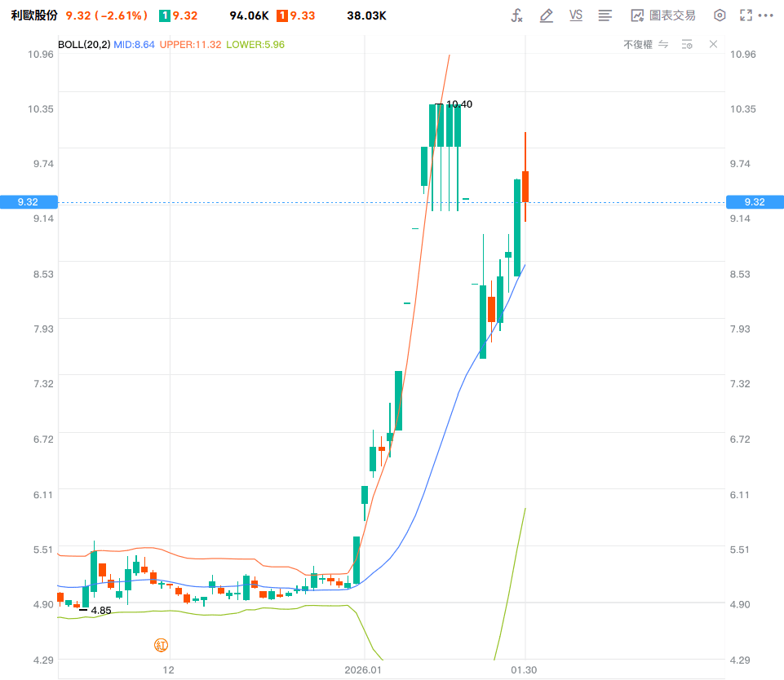This screenshot has width=784, height=680.
Task: Click the 利歐股份 stock name
Action: pos(34,15)
